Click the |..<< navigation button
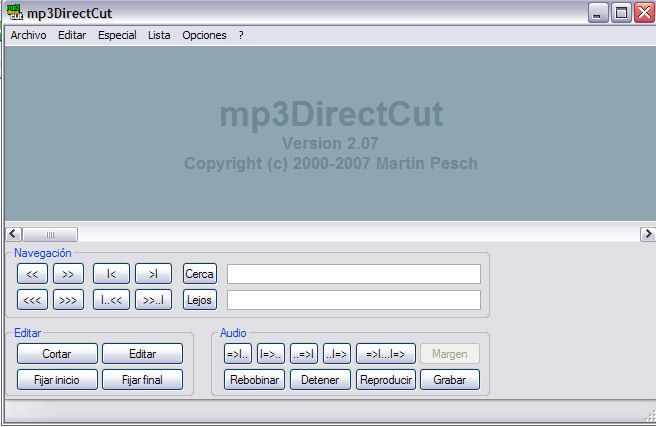This screenshot has height=427, width=656. 111,300
